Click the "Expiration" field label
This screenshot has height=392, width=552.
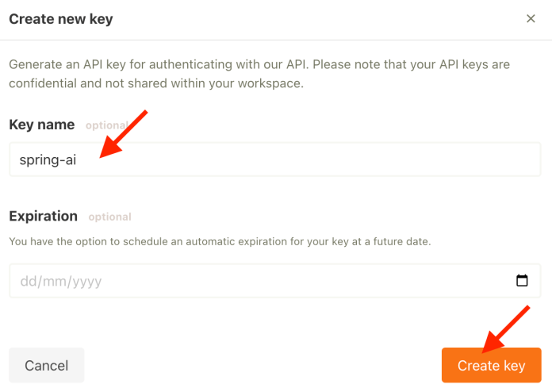click(x=44, y=216)
